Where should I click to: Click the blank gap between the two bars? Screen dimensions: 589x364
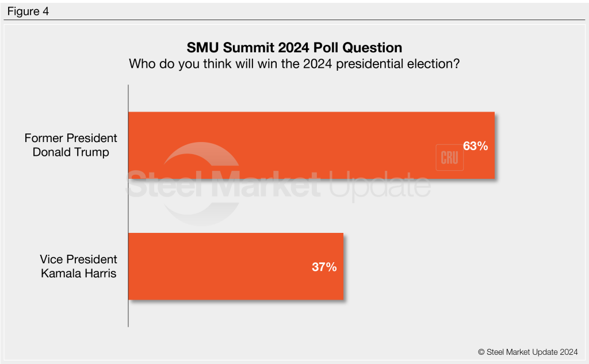[288, 206]
